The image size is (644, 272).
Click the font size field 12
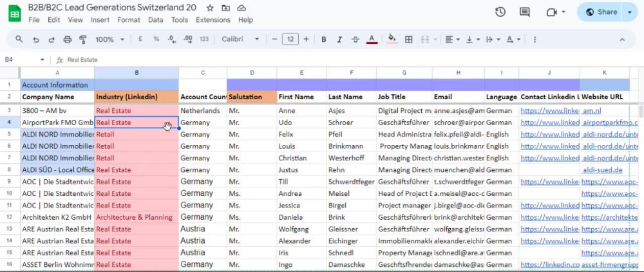point(290,39)
